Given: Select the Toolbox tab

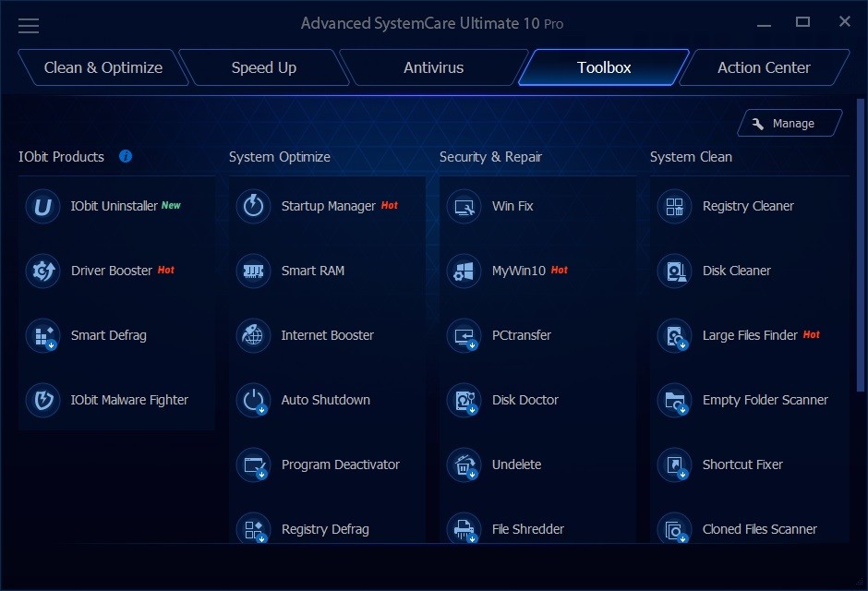Looking at the screenshot, I should click(x=604, y=67).
